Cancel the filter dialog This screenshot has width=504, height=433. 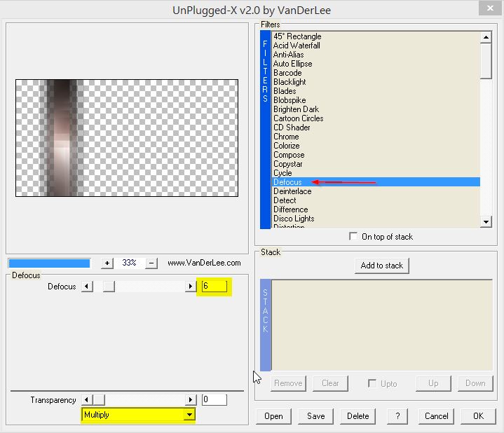coord(436,416)
